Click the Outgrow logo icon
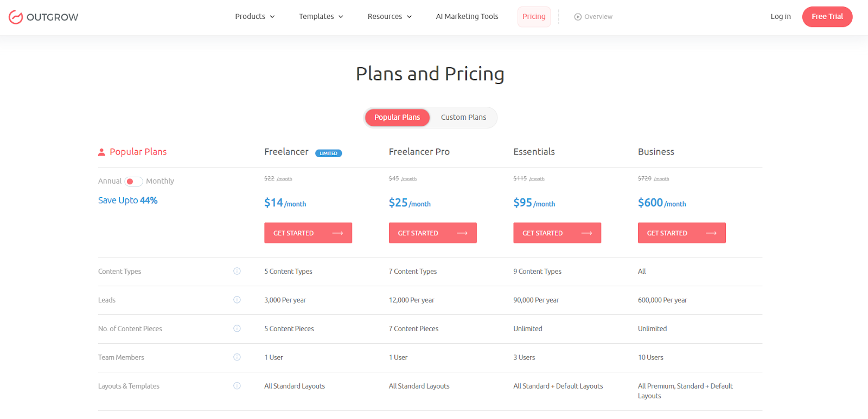The height and width of the screenshot is (419, 868). [x=16, y=17]
